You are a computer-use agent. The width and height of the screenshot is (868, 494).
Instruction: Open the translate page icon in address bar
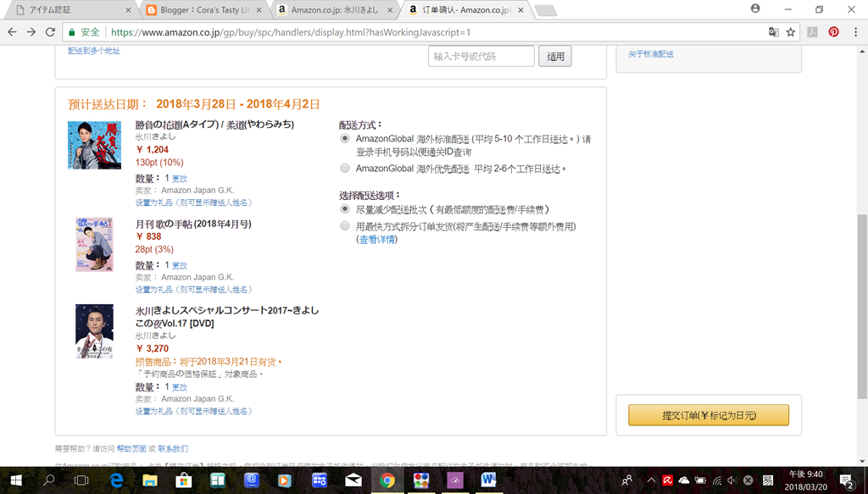[x=773, y=32]
